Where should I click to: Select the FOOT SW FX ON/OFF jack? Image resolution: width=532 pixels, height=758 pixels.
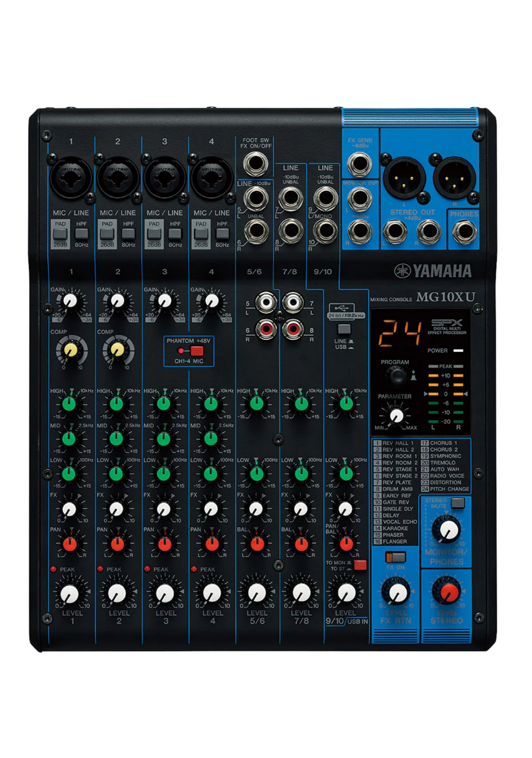(256, 164)
